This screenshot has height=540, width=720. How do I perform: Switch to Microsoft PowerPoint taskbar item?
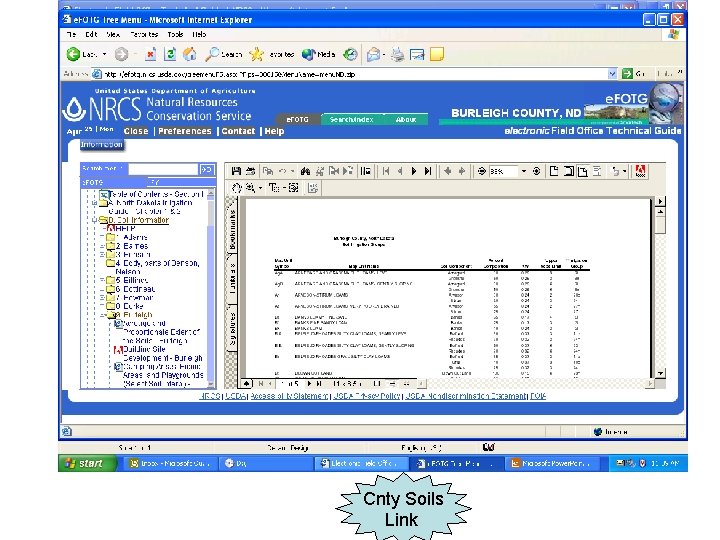pos(551,464)
